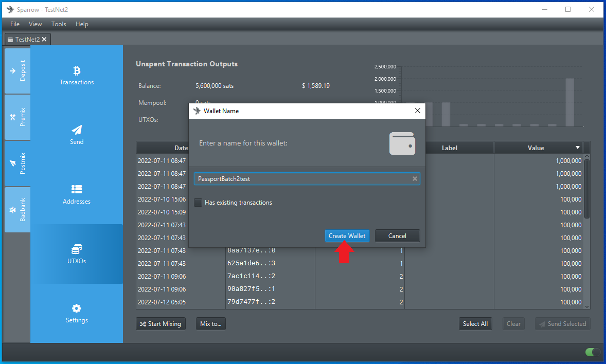
Task: Select the UTXOs sidebar section
Action: pos(77,254)
